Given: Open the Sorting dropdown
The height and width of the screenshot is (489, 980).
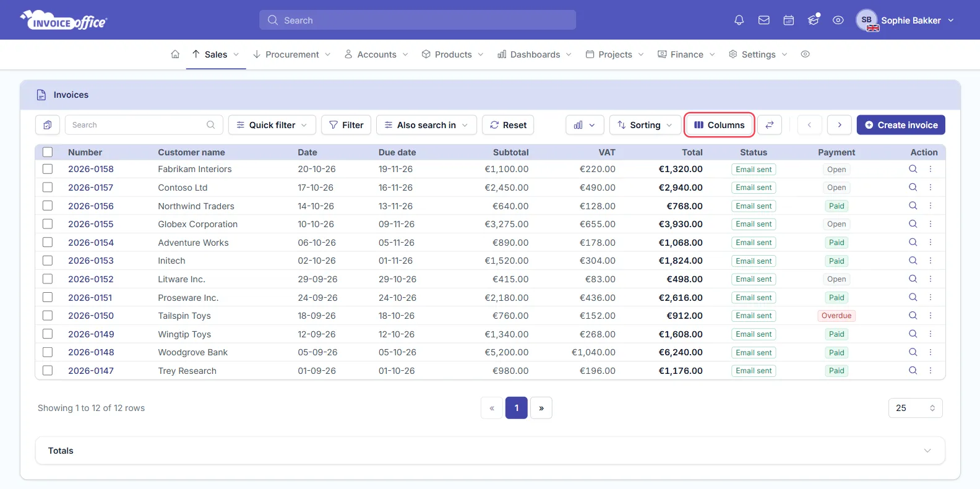Looking at the screenshot, I should pos(645,125).
